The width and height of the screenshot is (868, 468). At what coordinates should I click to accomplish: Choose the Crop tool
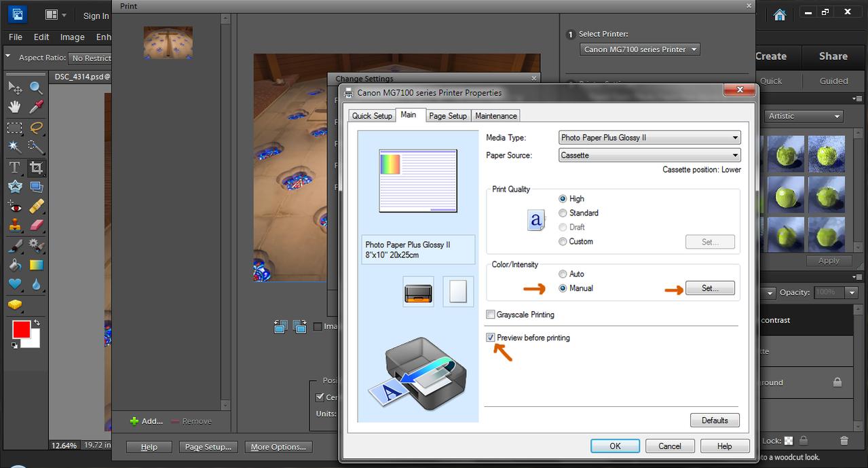(36, 167)
